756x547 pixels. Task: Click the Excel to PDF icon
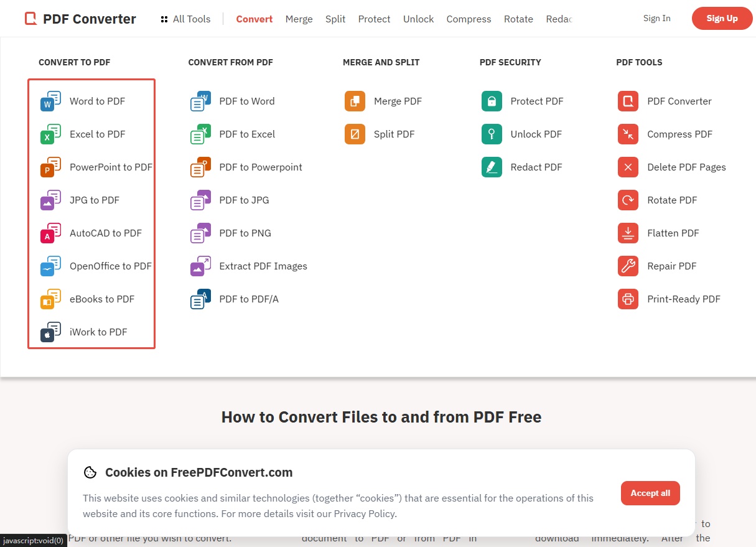tap(51, 134)
